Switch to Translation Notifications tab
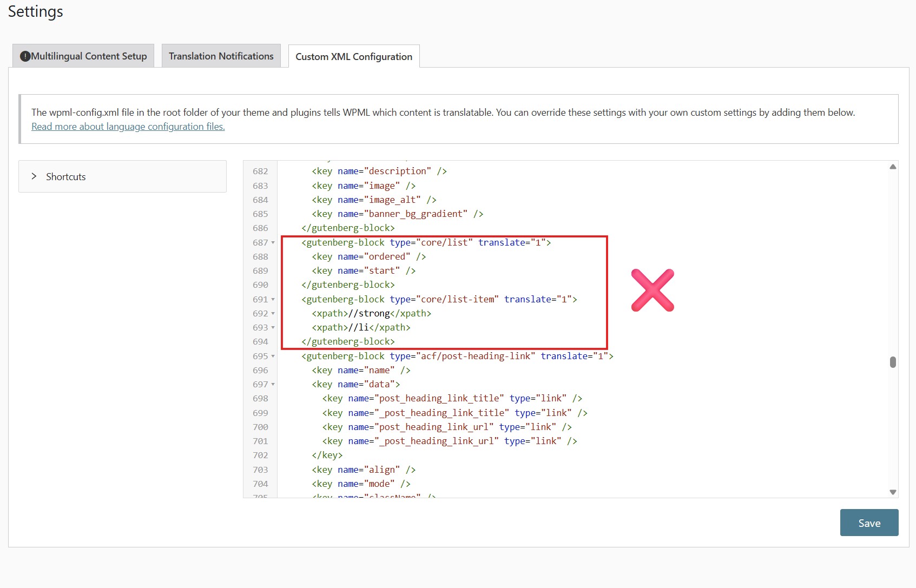916x588 pixels. tap(221, 56)
